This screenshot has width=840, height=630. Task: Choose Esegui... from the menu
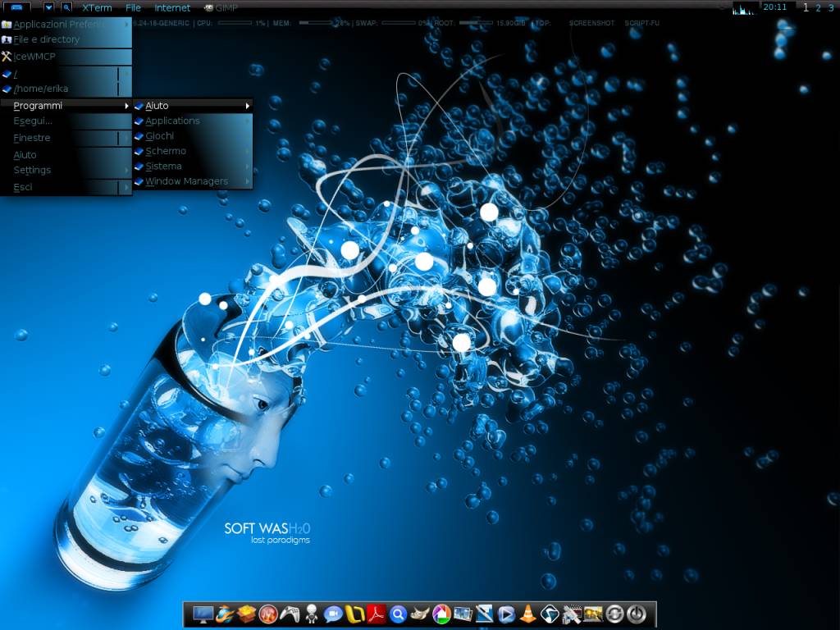tap(66, 121)
